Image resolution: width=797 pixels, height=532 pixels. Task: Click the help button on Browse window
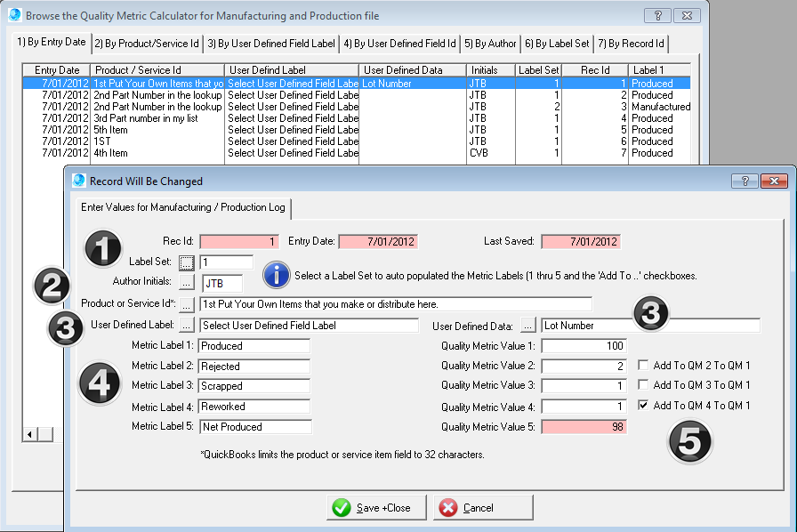(656, 15)
